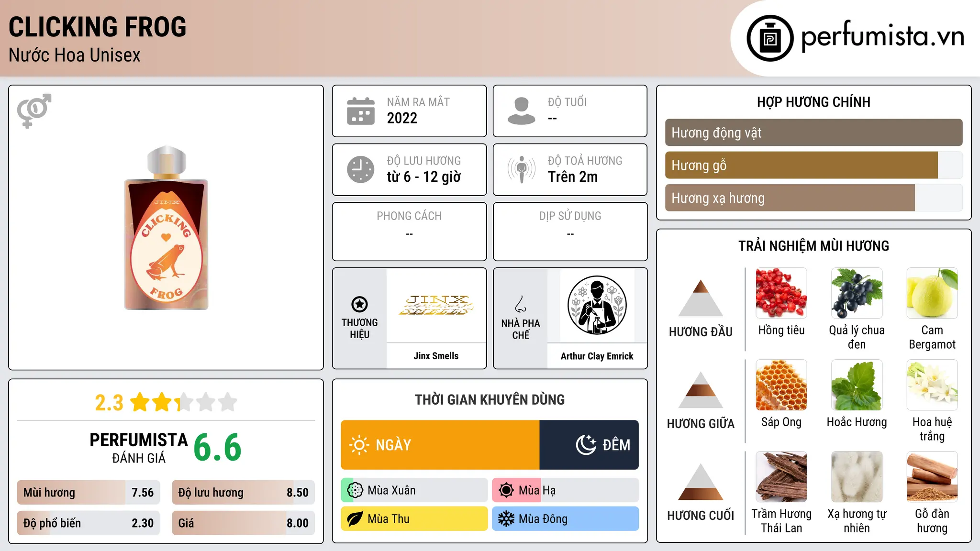The image size is (980, 551).
Task: Click the unisex gender symbol icon
Action: tap(34, 111)
